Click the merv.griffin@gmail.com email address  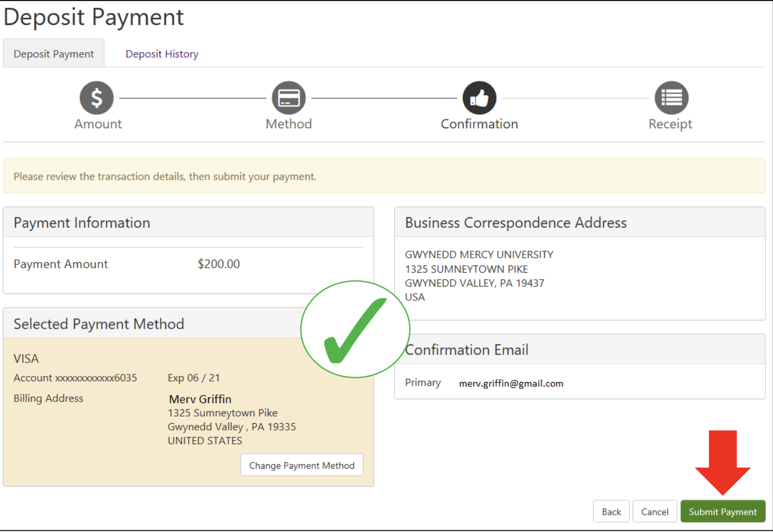511,383
